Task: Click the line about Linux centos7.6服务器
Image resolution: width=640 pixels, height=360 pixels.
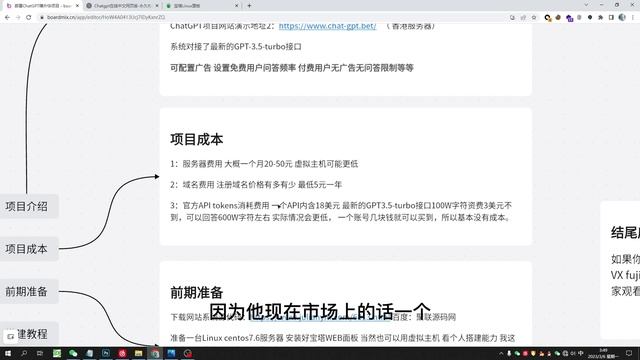Action: pyautogui.click(x=343, y=338)
